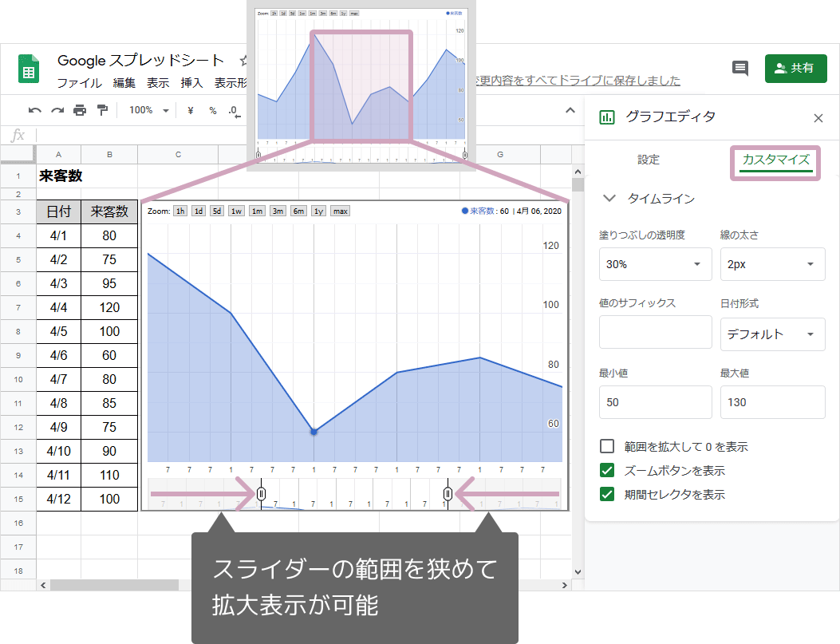Uncheck ズームボタンを表示
This screenshot has height=644, width=840.
point(607,470)
